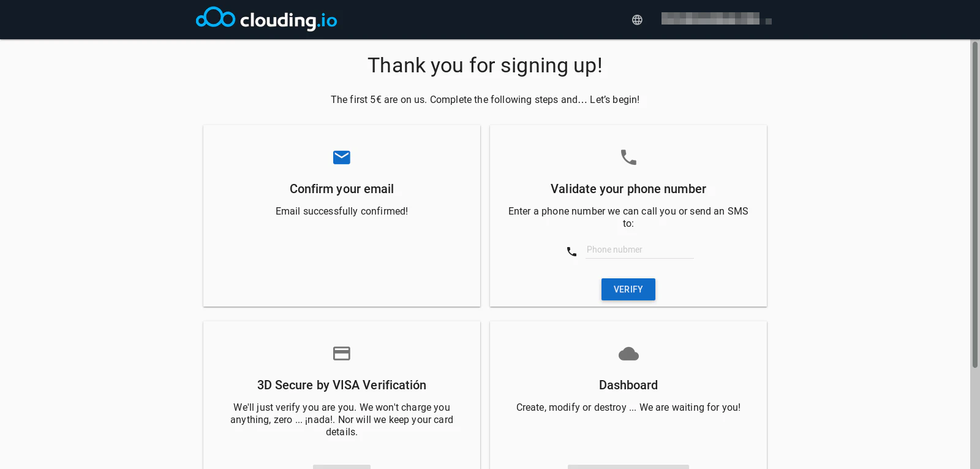Open the blurred account name menu
Image resolution: width=980 pixels, height=469 pixels.
(x=710, y=19)
